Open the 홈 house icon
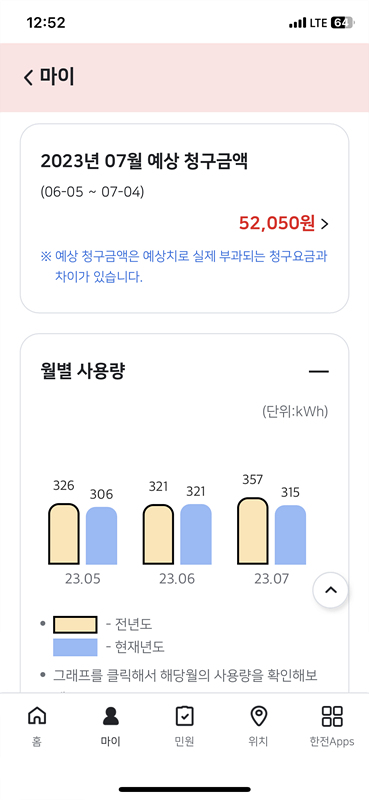This screenshot has width=369, height=800. pos(37,716)
